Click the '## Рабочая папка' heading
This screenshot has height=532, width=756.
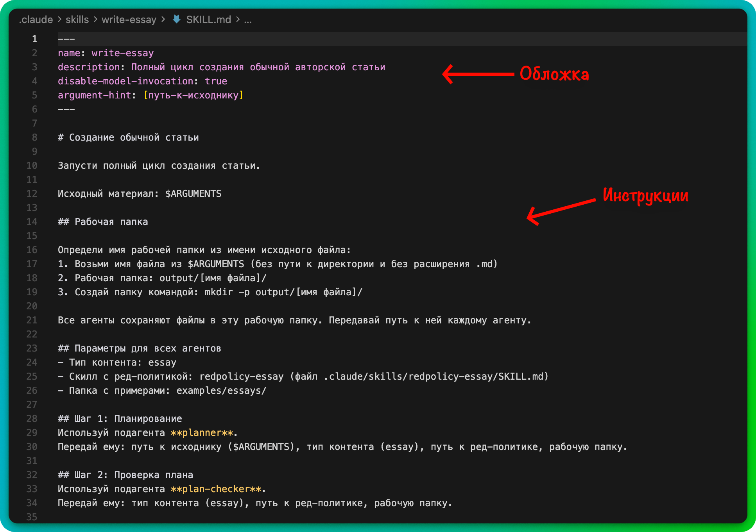click(103, 222)
